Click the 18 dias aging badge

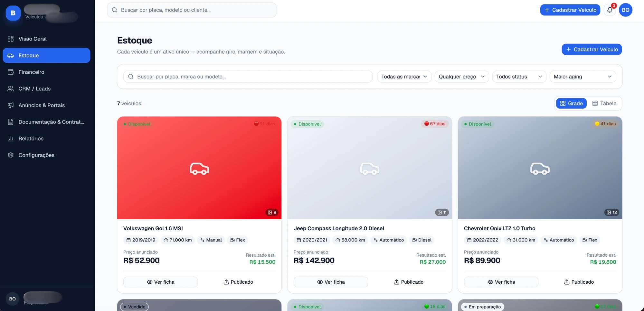(435, 306)
